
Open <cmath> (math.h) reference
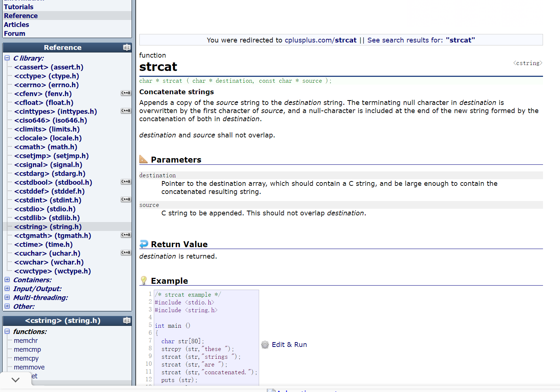click(x=46, y=147)
